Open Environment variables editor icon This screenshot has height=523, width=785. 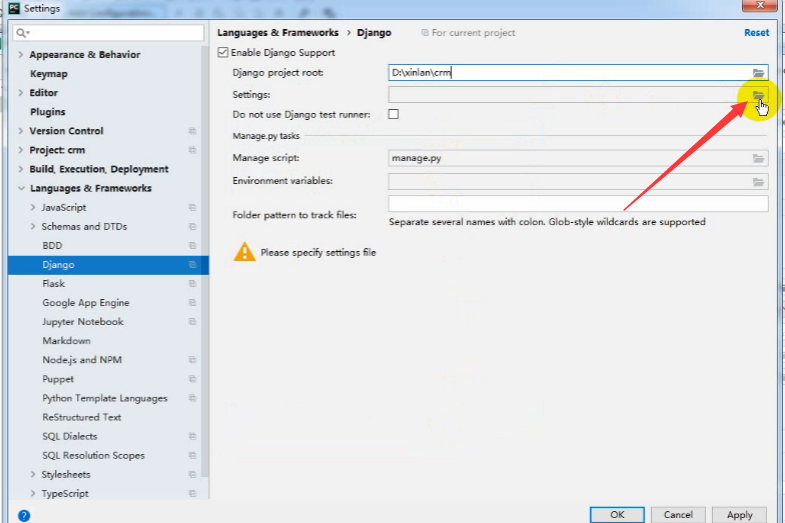tap(758, 182)
